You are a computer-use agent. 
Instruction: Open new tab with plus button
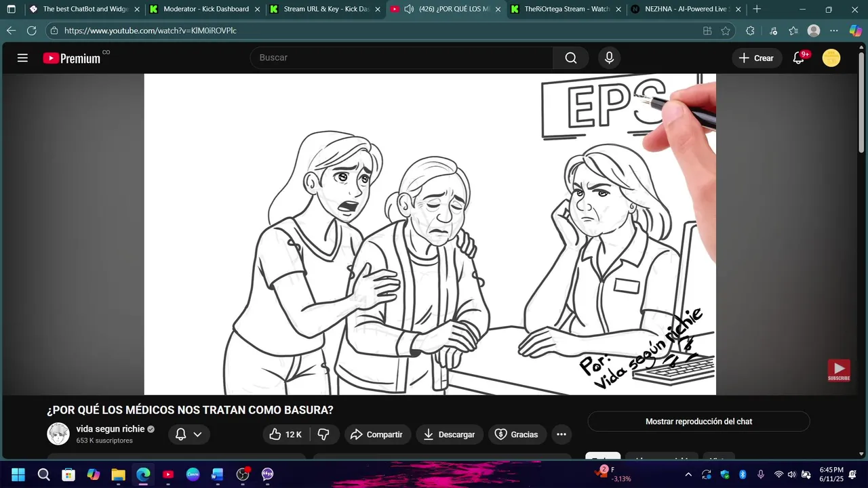[757, 9]
